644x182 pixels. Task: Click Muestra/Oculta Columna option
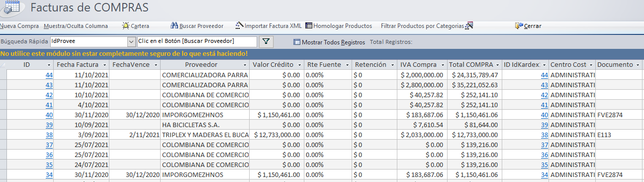tap(76, 26)
